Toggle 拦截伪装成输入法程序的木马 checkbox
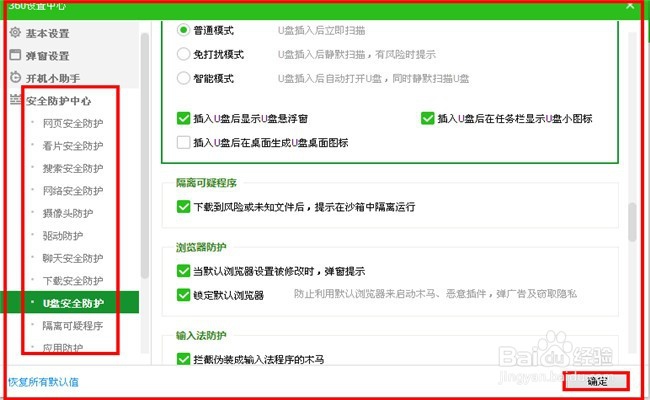This screenshot has width=650, height=400. (183, 359)
